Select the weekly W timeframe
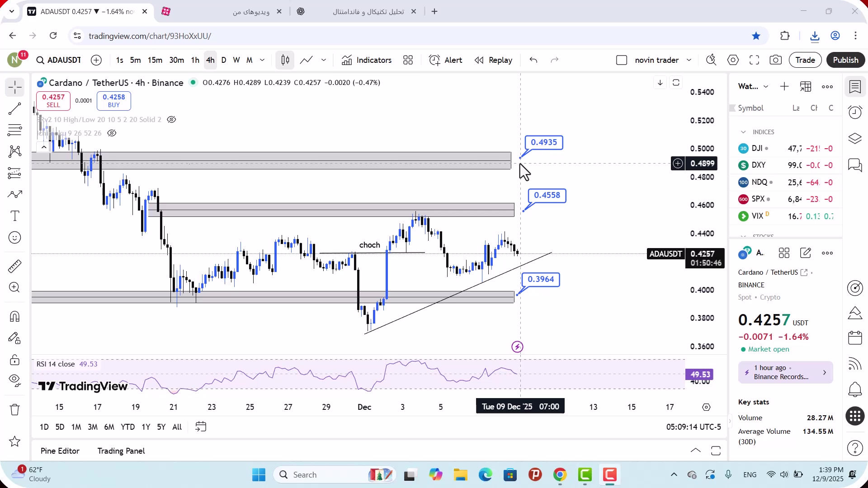 pos(236,60)
